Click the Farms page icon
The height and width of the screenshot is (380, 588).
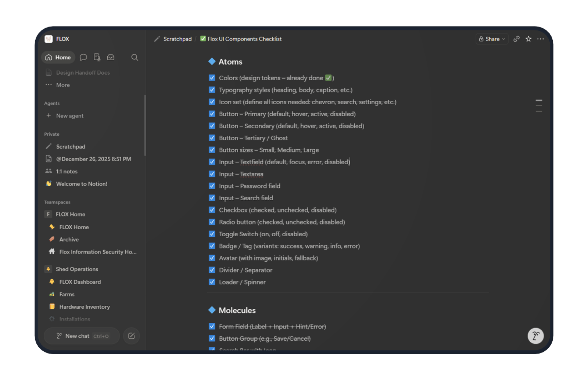pyautogui.click(x=52, y=294)
